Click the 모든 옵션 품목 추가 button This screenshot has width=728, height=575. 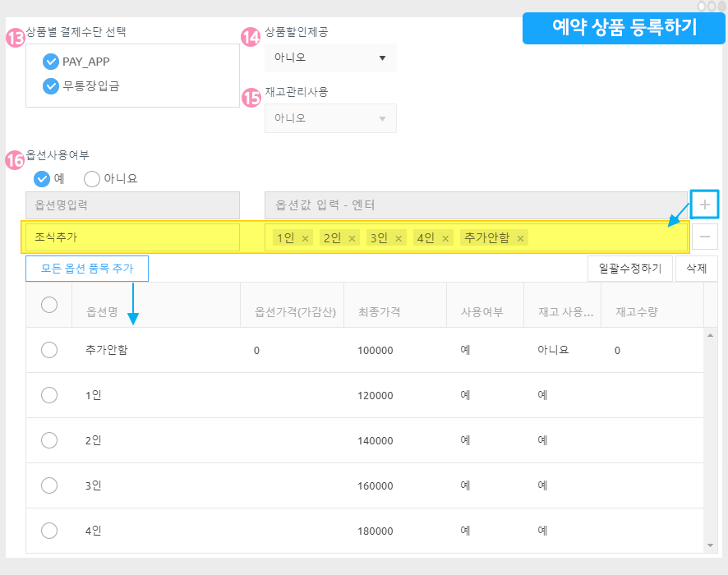pos(87,269)
